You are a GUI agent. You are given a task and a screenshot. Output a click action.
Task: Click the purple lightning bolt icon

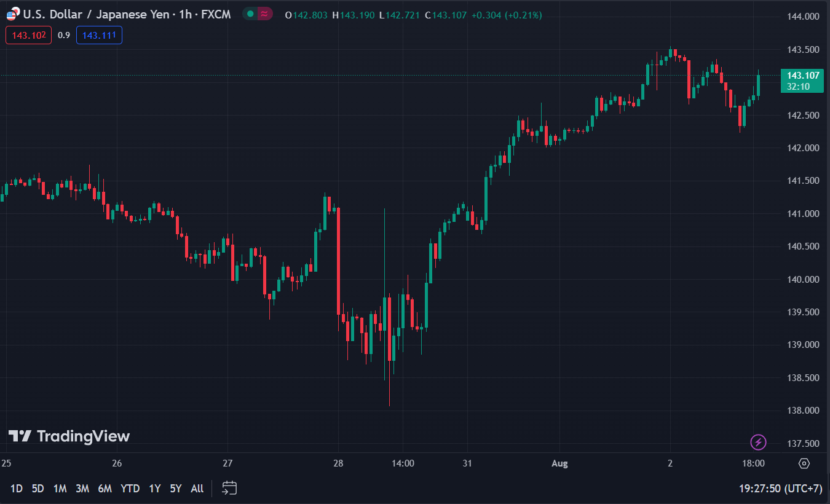pos(759,442)
